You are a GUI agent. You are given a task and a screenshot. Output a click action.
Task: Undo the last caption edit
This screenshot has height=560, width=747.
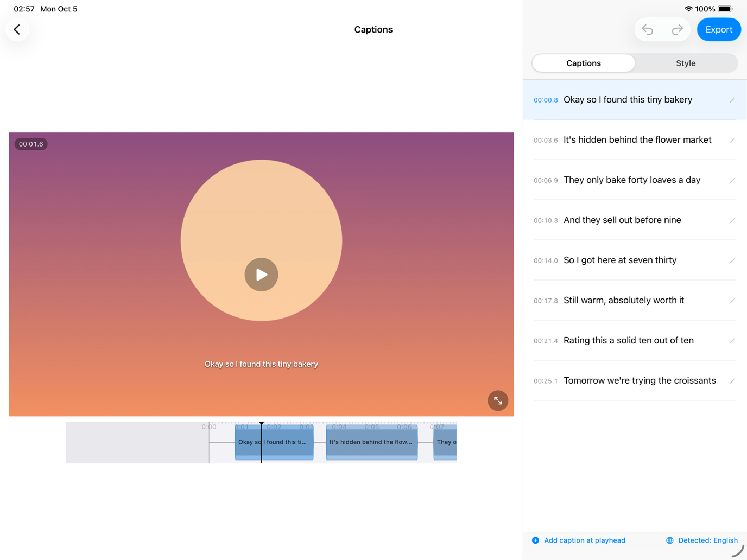[x=648, y=30]
